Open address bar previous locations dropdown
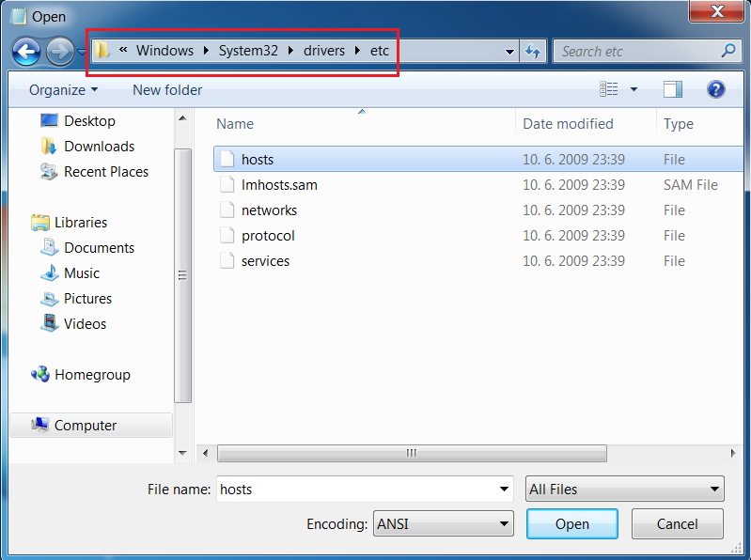 point(509,52)
